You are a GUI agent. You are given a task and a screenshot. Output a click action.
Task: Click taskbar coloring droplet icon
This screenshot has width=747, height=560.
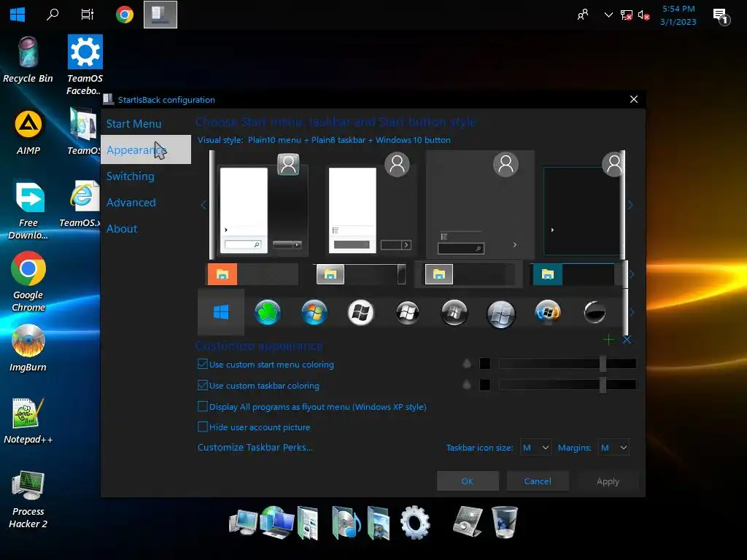pos(467,385)
